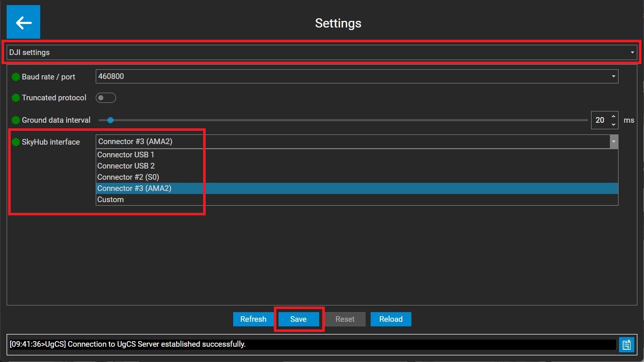Open the DJI settings category dropdown
Screen dimensions: 644x362
[x=322, y=52]
